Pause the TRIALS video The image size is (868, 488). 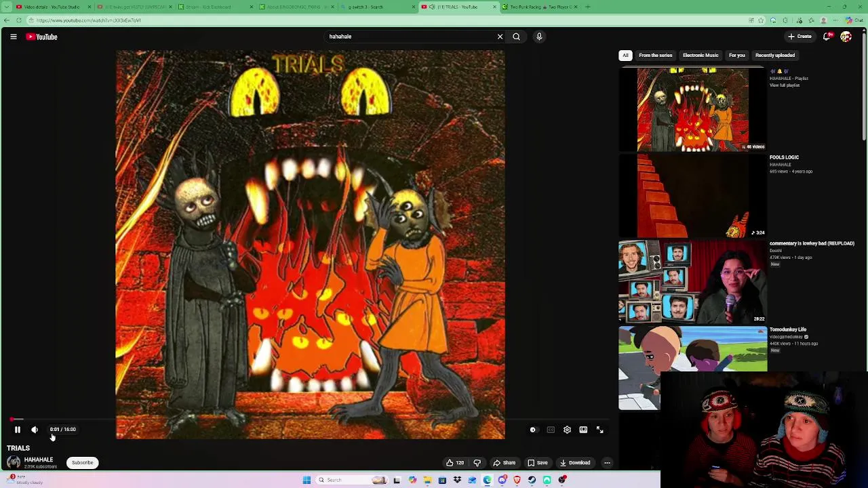pyautogui.click(x=18, y=429)
